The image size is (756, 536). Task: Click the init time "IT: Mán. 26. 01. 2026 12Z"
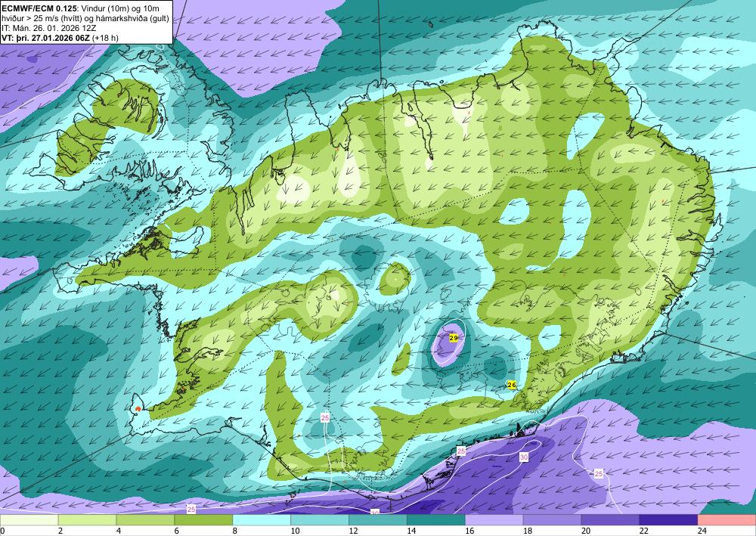coord(48,28)
